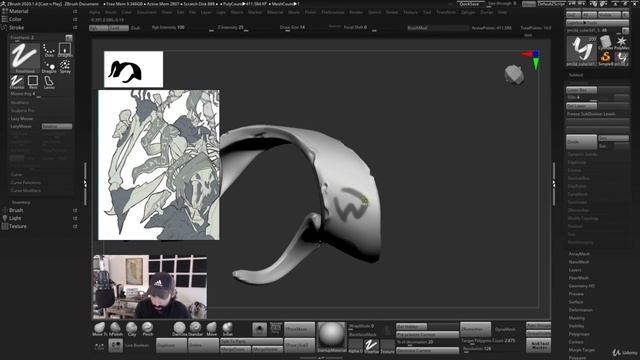
Task: Pick the Move brush
Action: pyautogui.click(x=211, y=329)
